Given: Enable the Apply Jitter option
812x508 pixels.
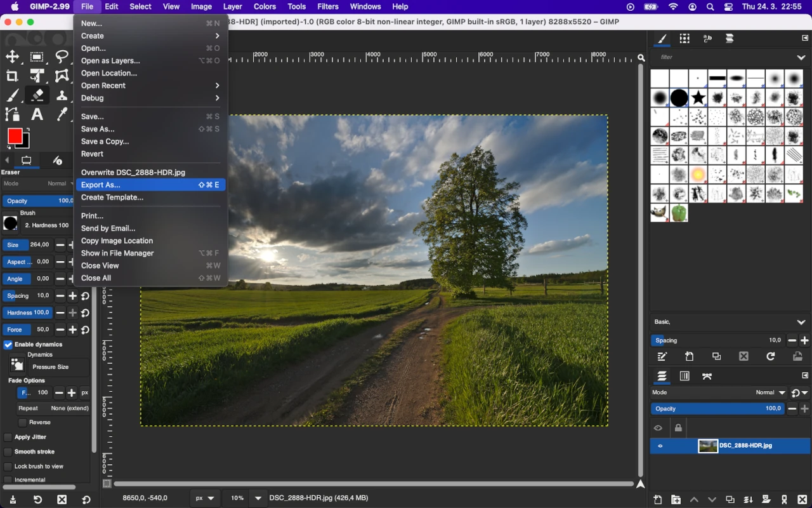Looking at the screenshot, I should pos(8,436).
